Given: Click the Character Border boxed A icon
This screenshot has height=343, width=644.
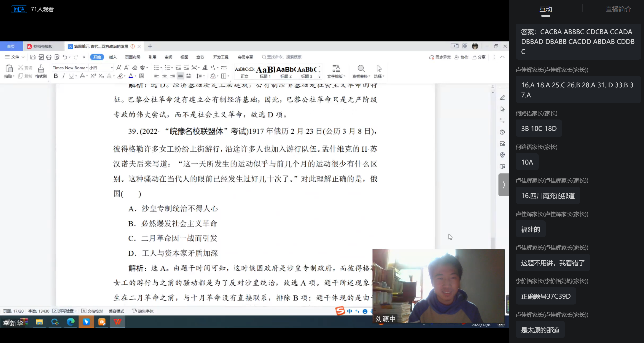Looking at the screenshot, I should pos(142,76).
